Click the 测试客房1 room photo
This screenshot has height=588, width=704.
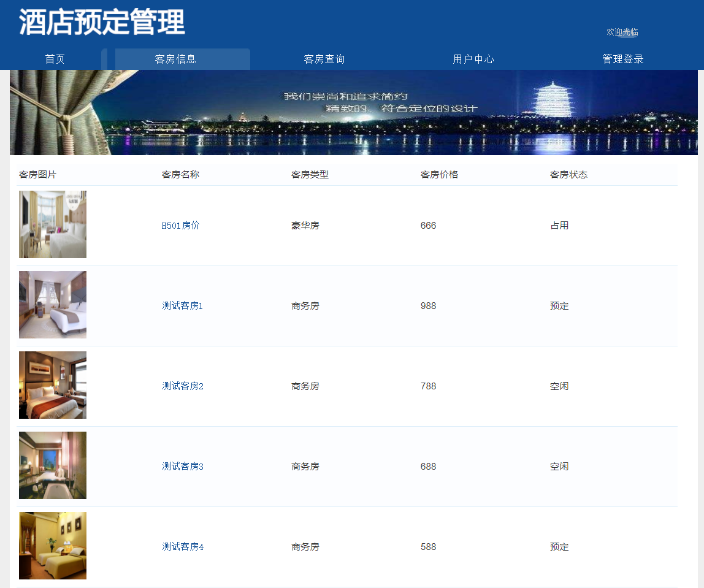53,305
